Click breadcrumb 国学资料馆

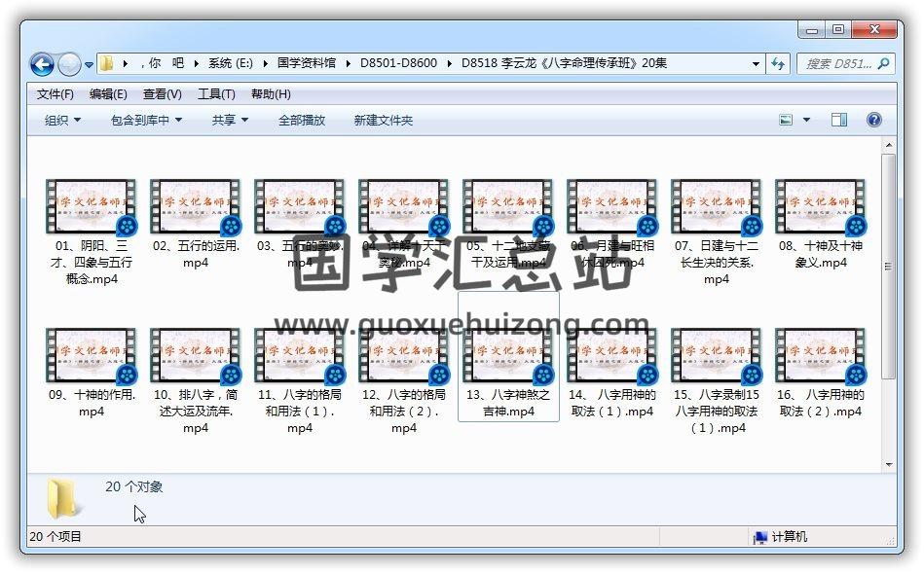[x=307, y=63]
